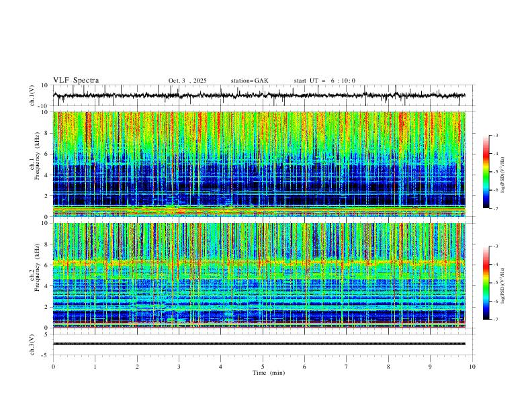
Task: Click the "ch.3(V)" axis label
Action: pos(32,345)
